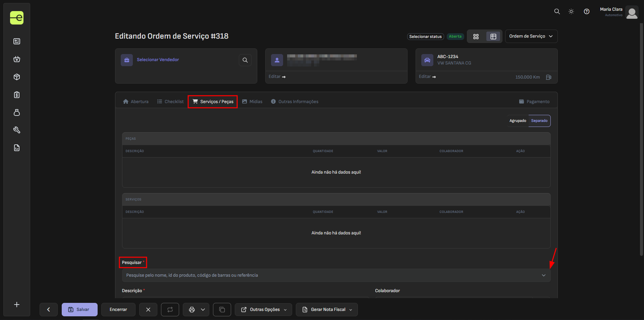Screen dimensions: 644x320
Task: Open the products cube icon in sidebar
Action: 17,77
